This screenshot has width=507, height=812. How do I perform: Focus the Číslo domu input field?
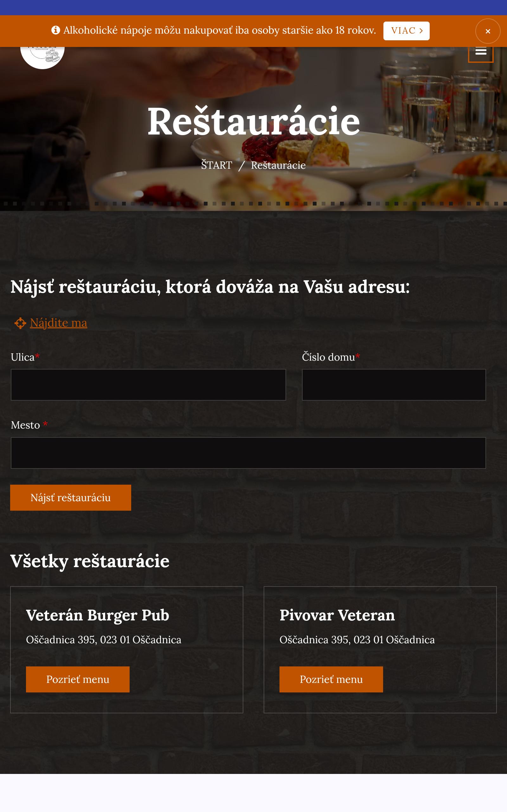point(394,385)
